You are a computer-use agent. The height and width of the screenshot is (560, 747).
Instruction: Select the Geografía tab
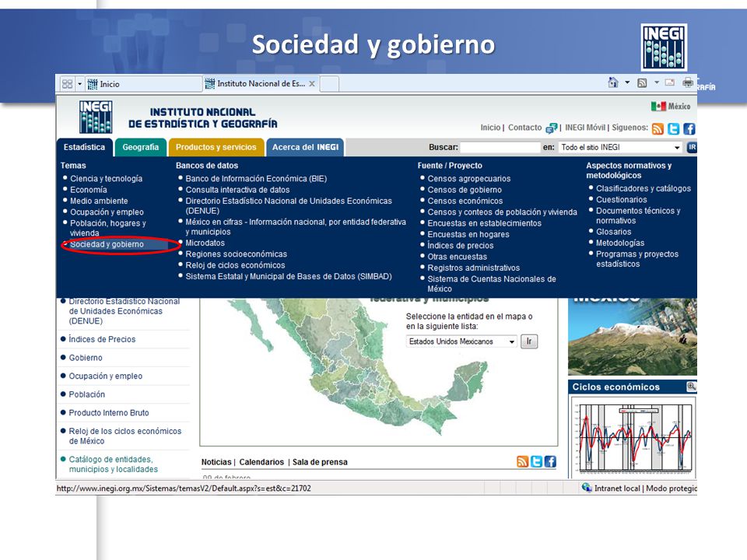[141, 147]
